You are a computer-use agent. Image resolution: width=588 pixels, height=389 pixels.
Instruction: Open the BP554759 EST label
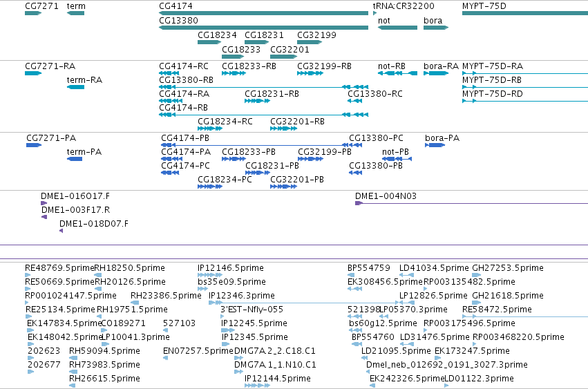click(369, 268)
